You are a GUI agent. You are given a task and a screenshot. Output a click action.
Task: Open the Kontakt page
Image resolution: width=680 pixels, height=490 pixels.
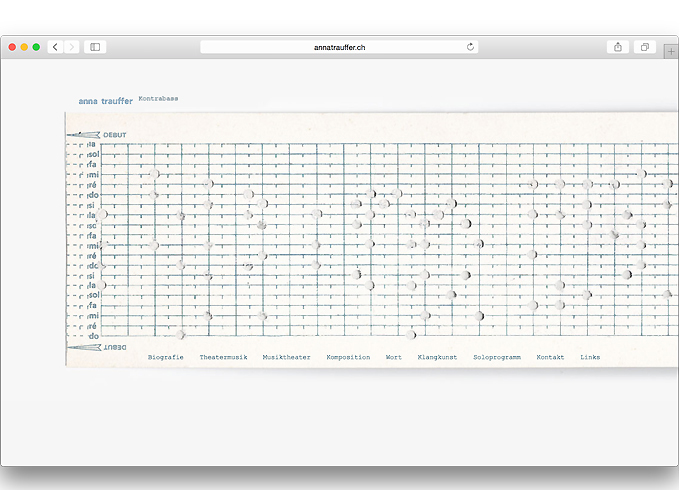tap(550, 357)
